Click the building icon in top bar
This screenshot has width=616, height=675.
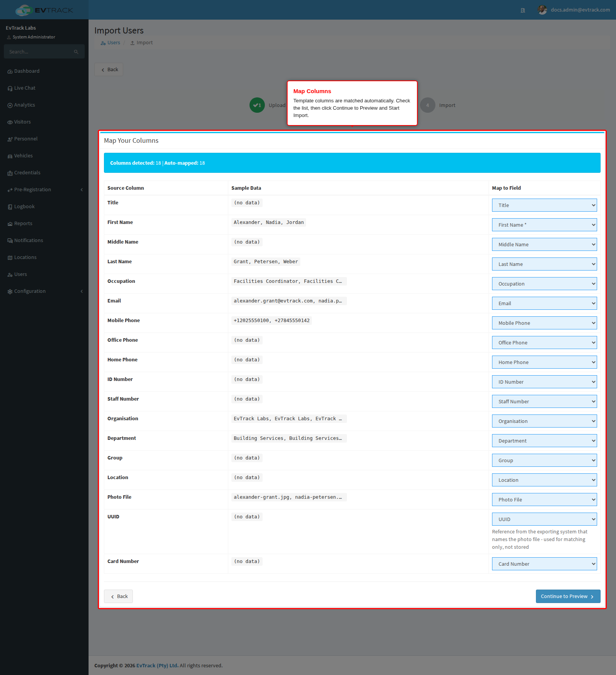click(523, 10)
